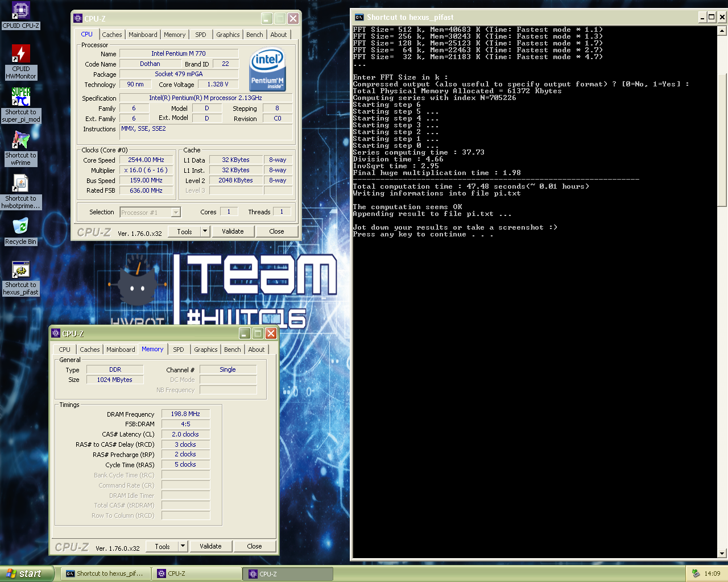Switch to second CPU-Z taskbar button
The image size is (728, 582).
click(288, 573)
